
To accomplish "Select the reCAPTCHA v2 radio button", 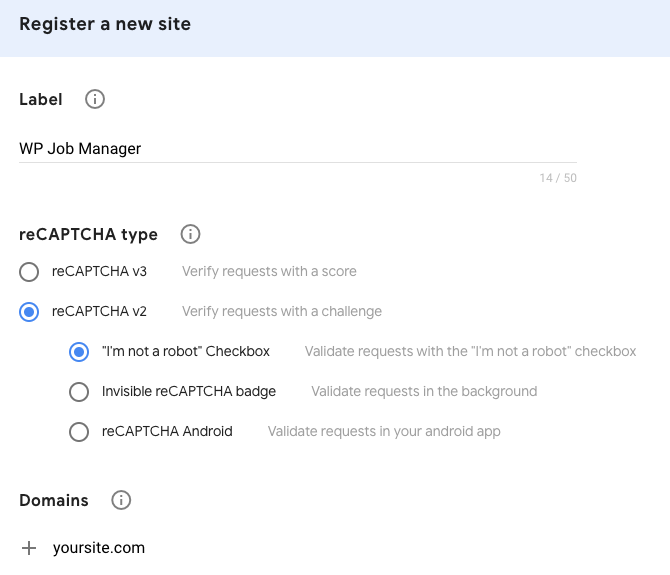I will click(29, 312).
